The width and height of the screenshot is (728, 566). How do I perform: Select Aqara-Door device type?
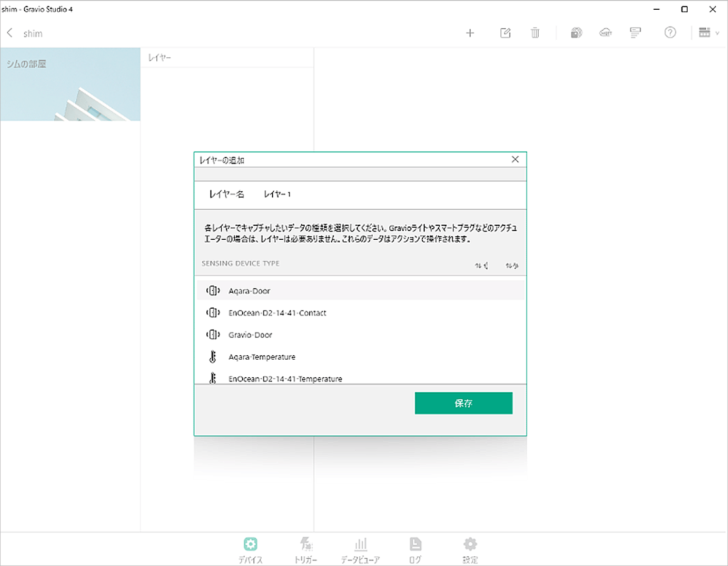(x=360, y=290)
